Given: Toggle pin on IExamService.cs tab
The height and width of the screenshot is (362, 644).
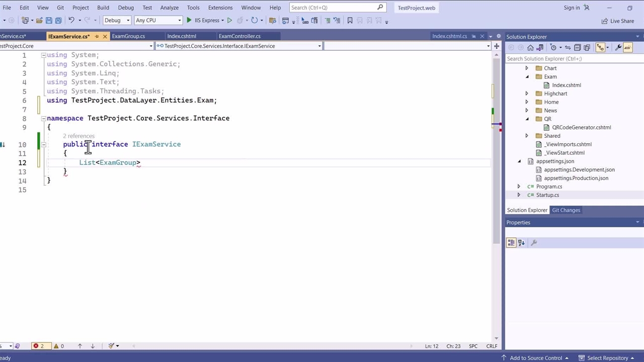Looking at the screenshot, I should (96, 36).
